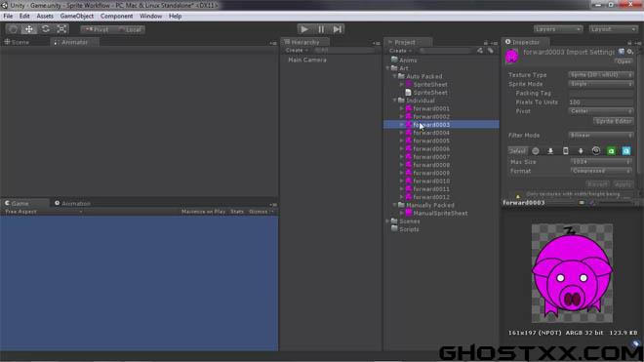Image resolution: width=644 pixels, height=362 pixels.
Task: Click the Sprite Editor button
Action: point(614,121)
